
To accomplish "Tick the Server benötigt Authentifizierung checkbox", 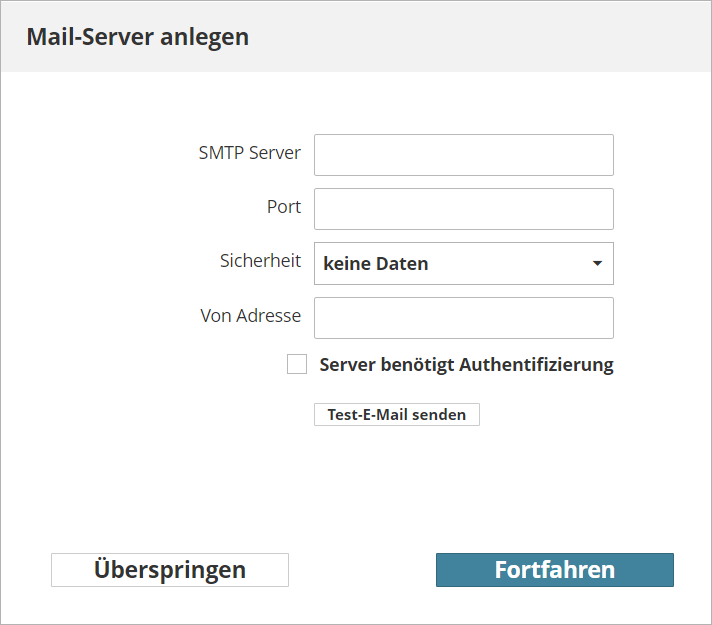I will pos(297,364).
